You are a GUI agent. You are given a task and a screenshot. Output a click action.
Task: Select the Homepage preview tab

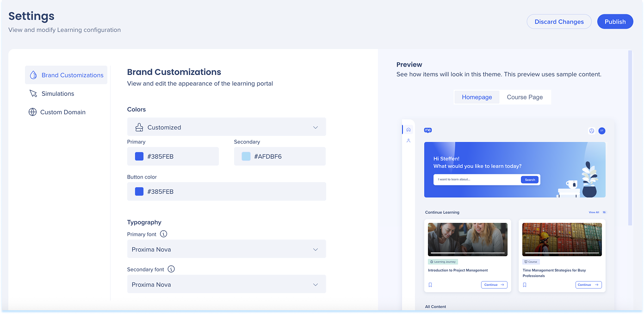(477, 97)
